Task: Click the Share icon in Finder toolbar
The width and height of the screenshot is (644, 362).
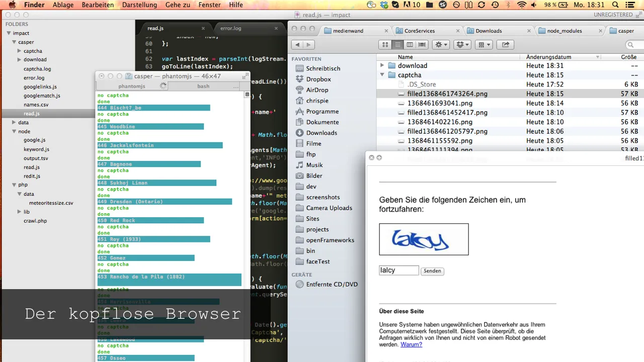Action: tap(505, 45)
